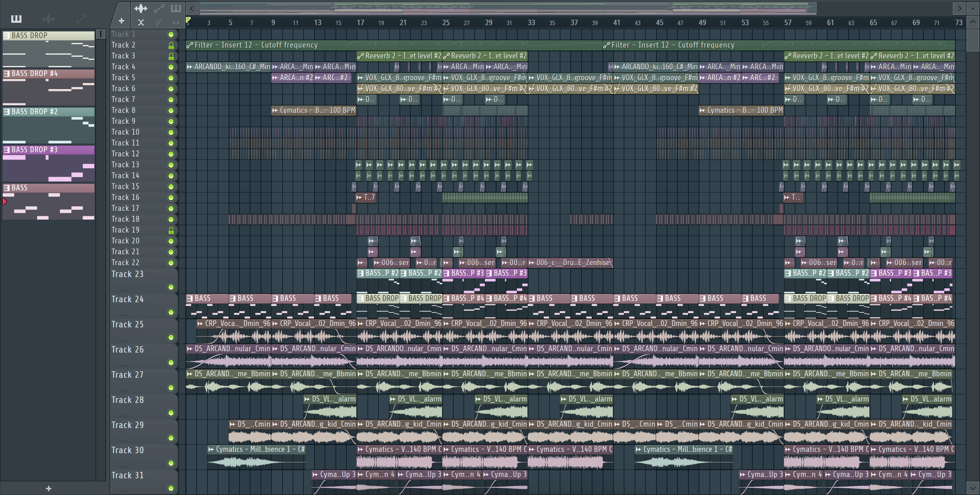Select the T..7 clip on Track 16
Viewport: 980px width, 495px height.
pyautogui.click(x=366, y=197)
